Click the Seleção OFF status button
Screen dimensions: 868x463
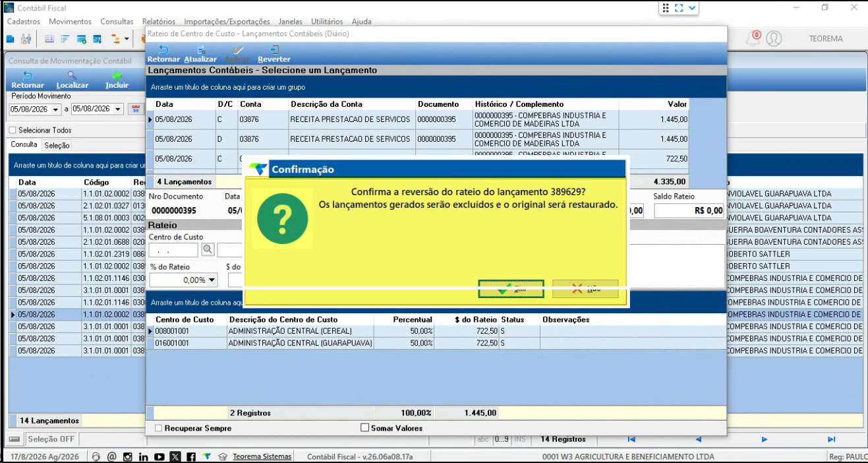(x=51, y=439)
